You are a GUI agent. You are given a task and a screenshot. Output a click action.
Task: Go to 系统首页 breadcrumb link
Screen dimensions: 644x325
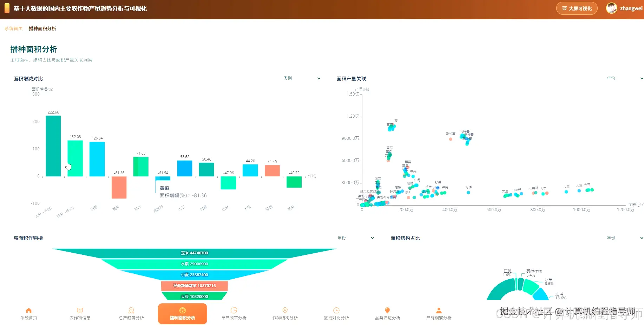point(14,28)
